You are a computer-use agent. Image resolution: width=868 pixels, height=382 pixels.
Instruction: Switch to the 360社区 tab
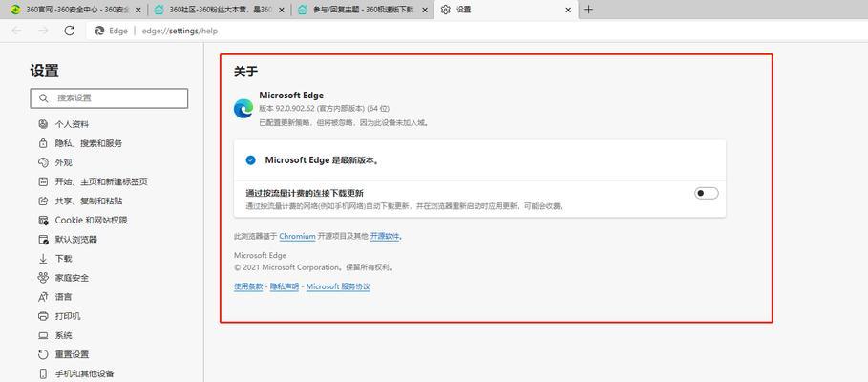(220, 10)
